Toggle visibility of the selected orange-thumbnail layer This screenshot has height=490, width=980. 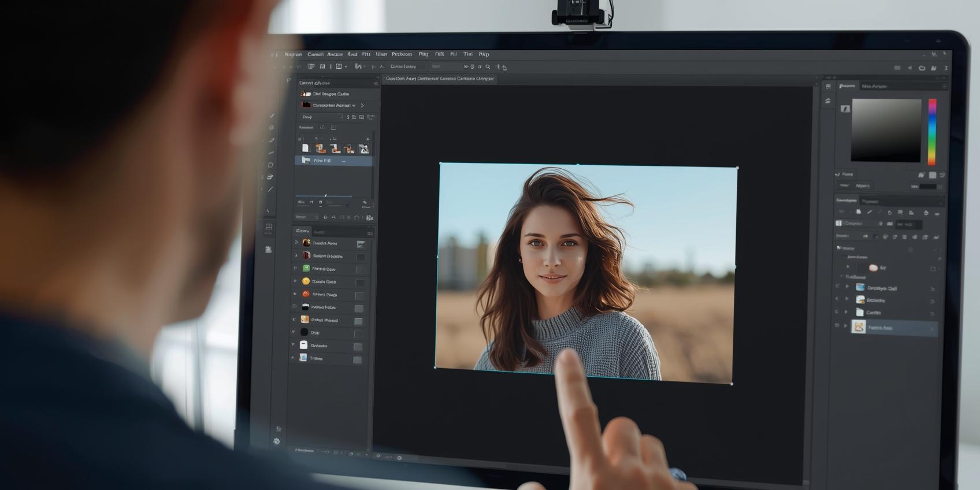pos(837,325)
